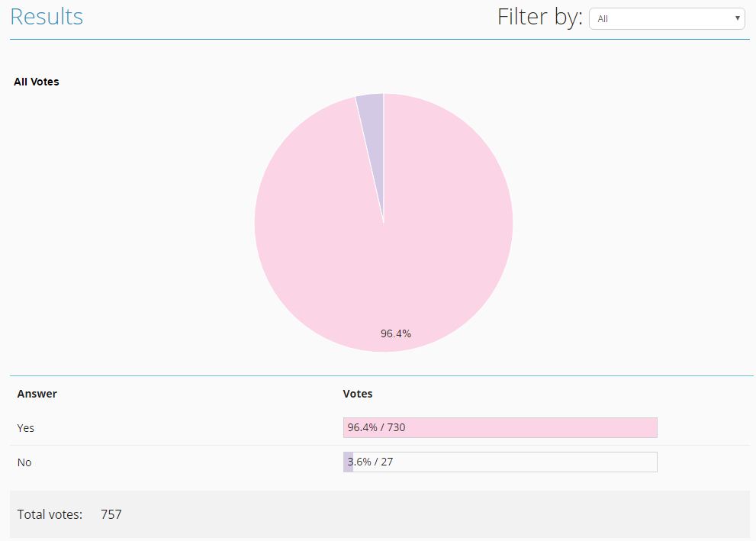Click the 96.4% / 730 text
The image size is (756, 541).
pyautogui.click(x=377, y=427)
